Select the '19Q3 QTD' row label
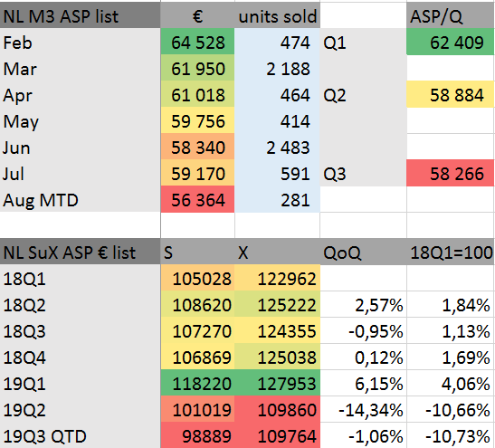This screenshot has height=448, width=495. pyautogui.click(x=81, y=435)
